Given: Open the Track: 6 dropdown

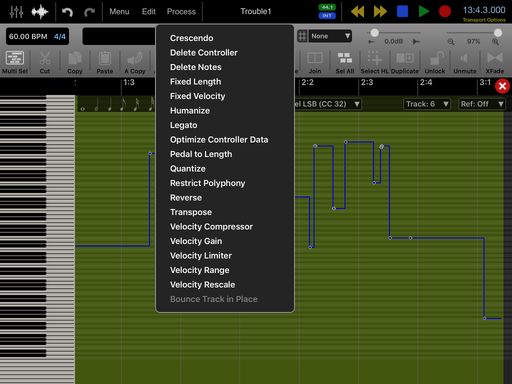Looking at the screenshot, I should pos(427,104).
